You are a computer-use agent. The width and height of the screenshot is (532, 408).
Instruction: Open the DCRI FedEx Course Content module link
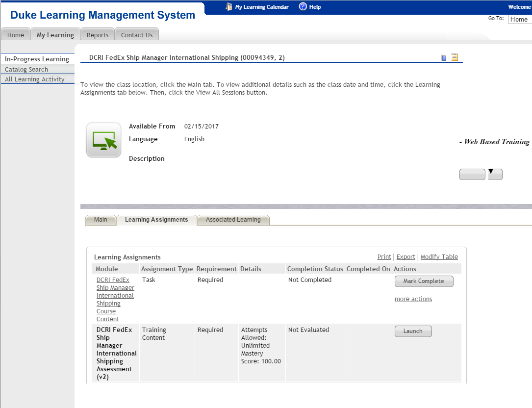click(115, 300)
